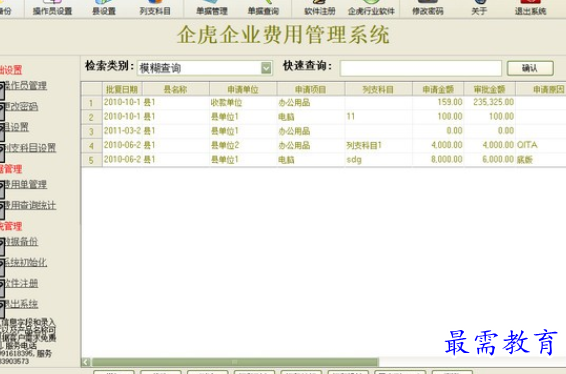The height and width of the screenshot is (374, 566).
Task: Expand the 检索类别 dropdown arrow
Action: pos(266,68)
